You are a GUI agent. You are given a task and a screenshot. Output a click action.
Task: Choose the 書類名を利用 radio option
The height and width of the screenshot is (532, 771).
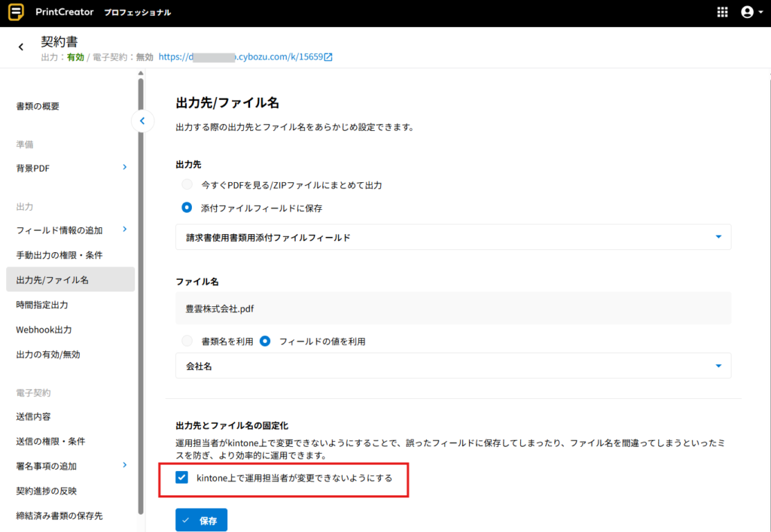point(187,341)
